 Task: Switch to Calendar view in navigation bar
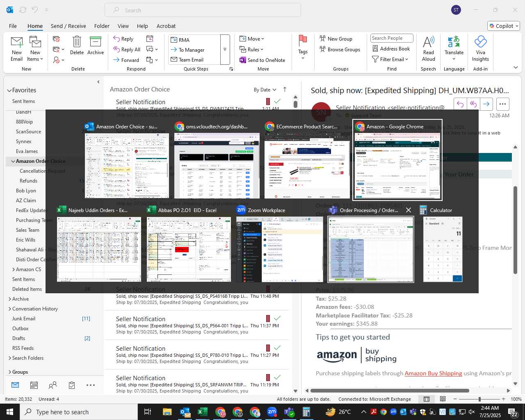(x=34, y=385)
